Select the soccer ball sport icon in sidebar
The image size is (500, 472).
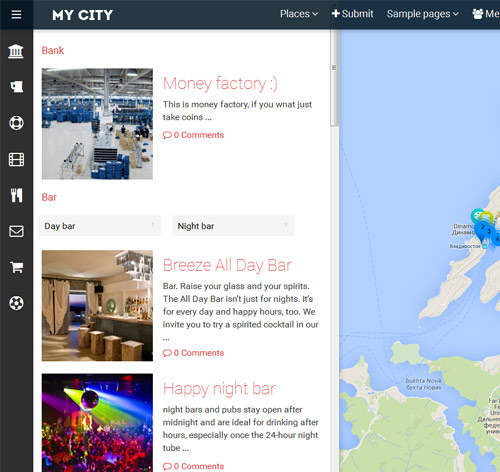16,303
